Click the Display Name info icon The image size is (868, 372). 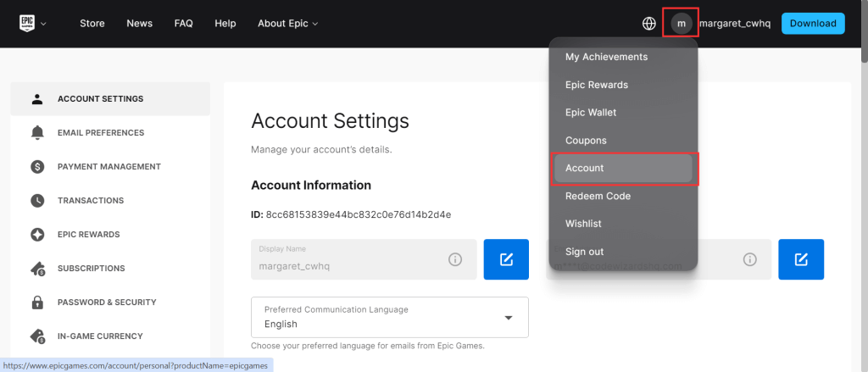454,259
